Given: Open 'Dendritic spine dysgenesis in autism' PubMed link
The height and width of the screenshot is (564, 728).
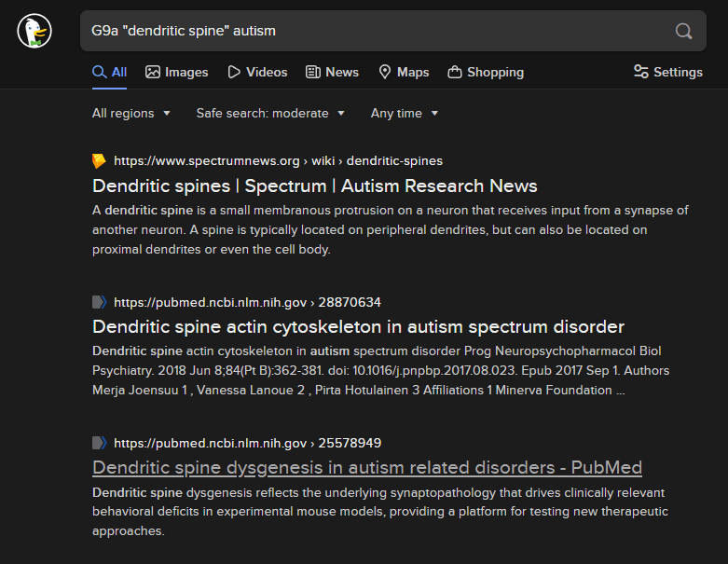Looking at the screenshot, I should pyautogui.click(x=367, y=467).
